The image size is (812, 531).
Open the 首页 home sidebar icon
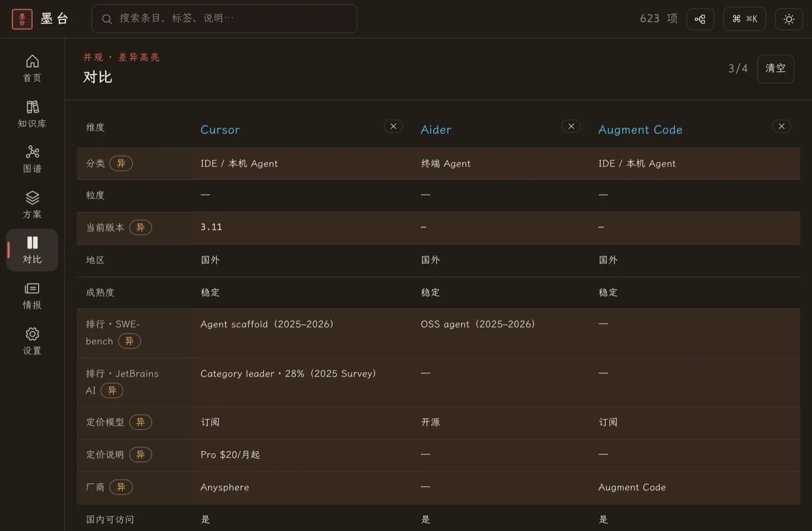(32, 68)
